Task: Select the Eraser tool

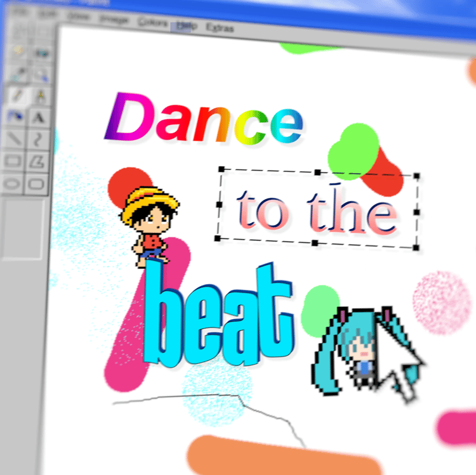Action: (x=19, y=51)
